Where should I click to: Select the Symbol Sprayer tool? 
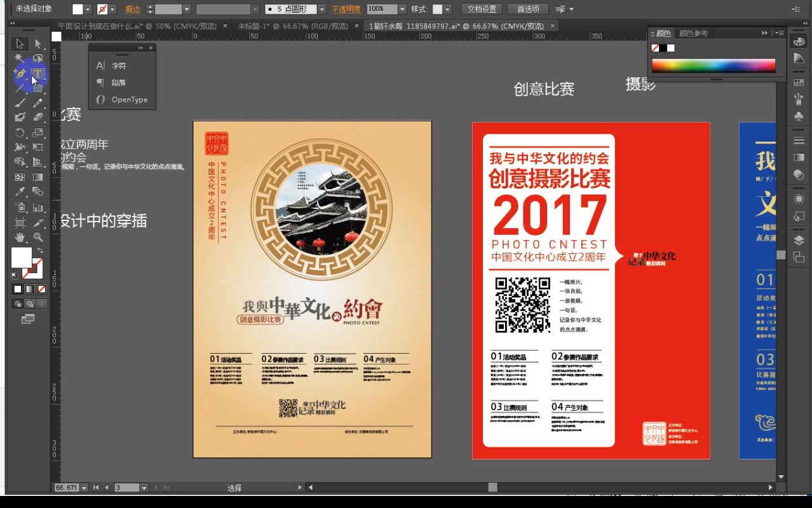[20, 207]
